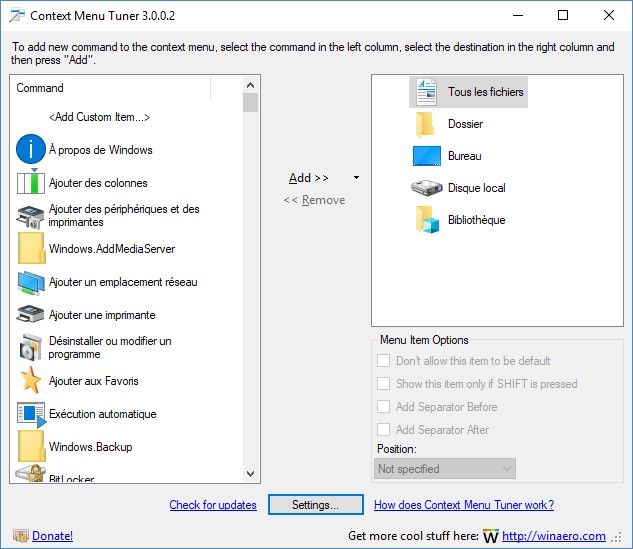
Task: Choose <Add Custom Item...> in command list
Action: [99, 117]
